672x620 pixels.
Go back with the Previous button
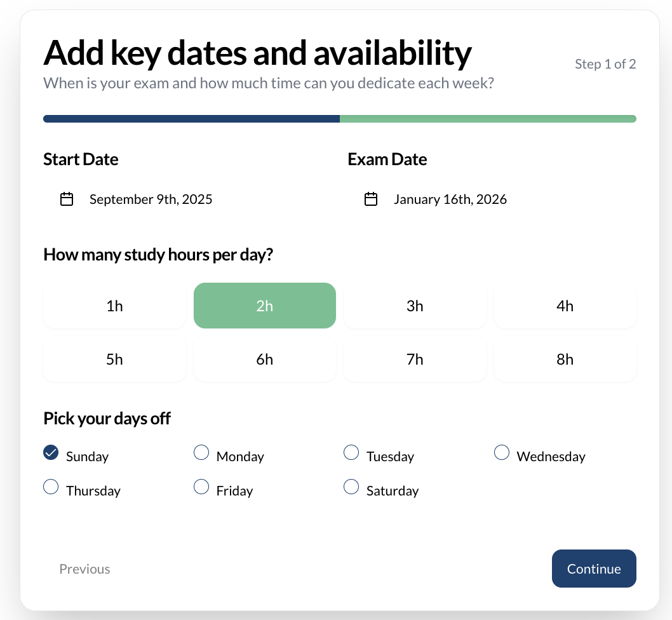84,569
